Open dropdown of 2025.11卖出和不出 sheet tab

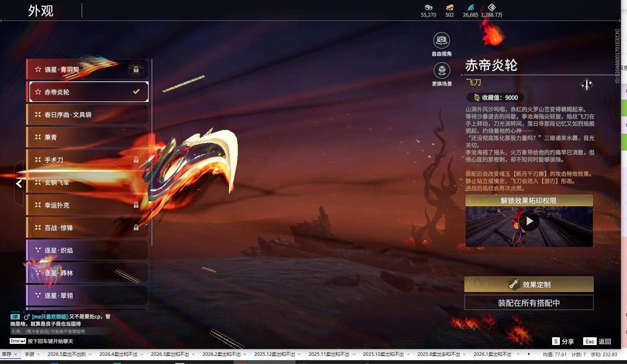click(x=354, y=354)
